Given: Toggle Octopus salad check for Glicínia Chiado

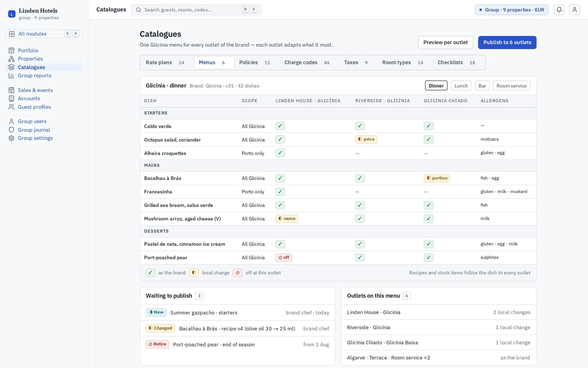Looking at the screenshot, I should 429,140.
